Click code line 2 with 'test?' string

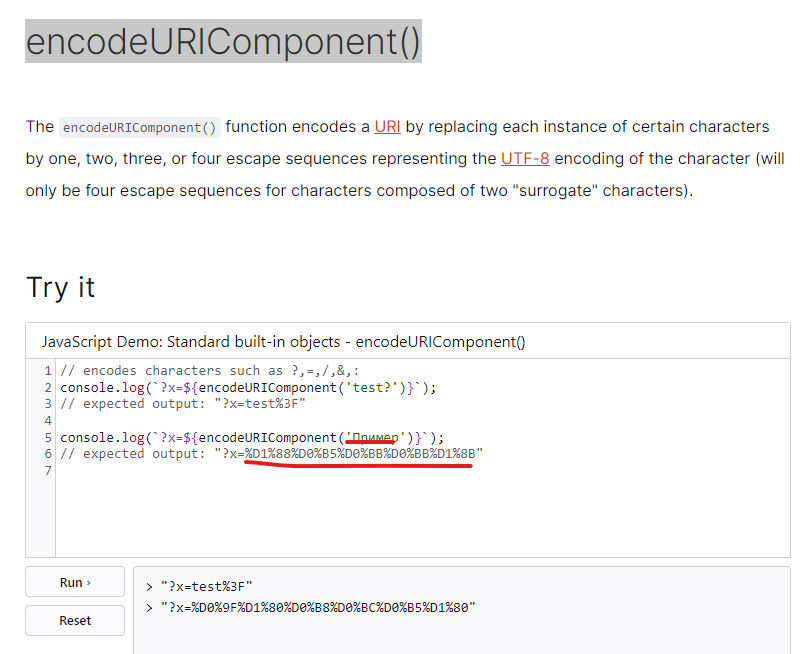click(248, 388)
